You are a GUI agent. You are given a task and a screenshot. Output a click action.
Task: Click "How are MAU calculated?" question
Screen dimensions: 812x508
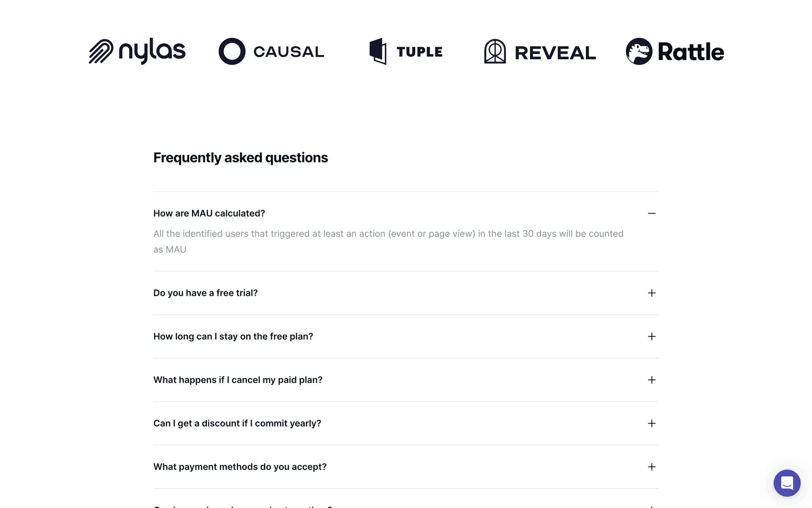click(209, 213)
